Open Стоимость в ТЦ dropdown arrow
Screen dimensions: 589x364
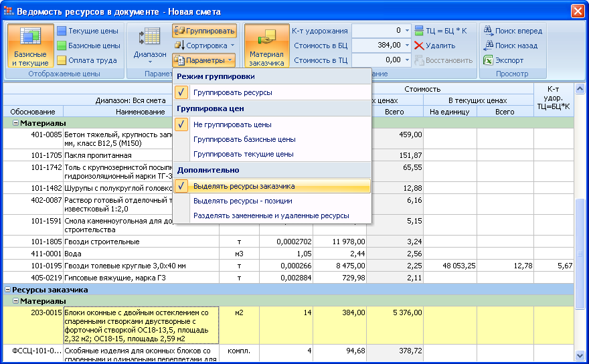click(x=407, y=60)
